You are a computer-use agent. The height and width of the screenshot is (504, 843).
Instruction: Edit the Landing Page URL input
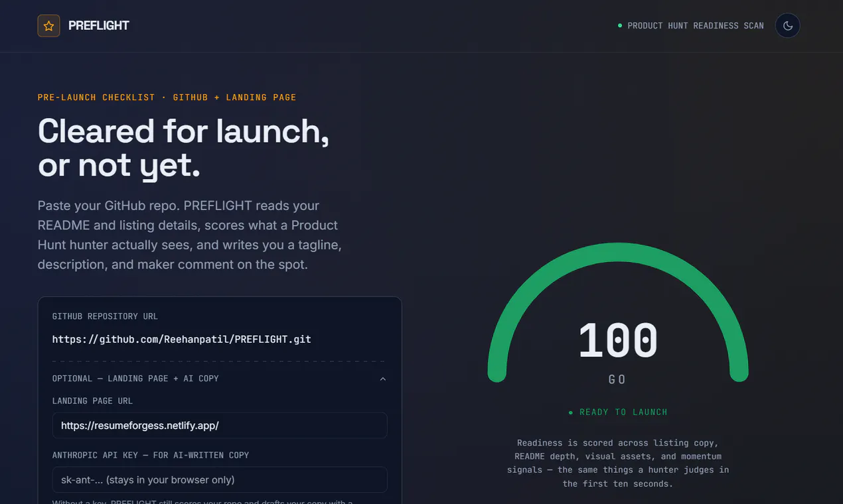coord(220,426)
